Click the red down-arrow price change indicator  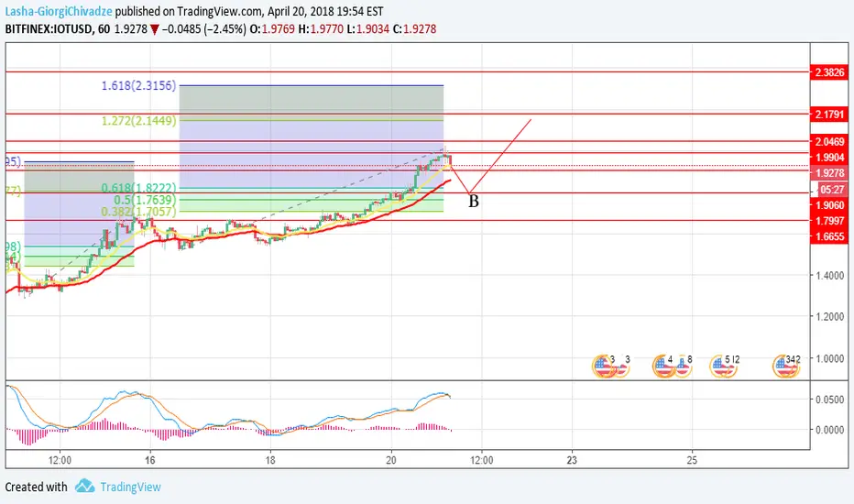tap(155, 29)
